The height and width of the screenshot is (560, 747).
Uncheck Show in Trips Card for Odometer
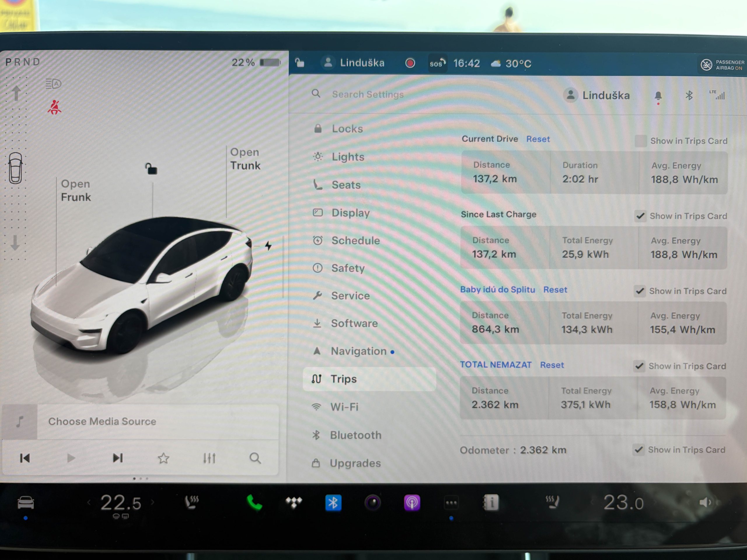(x=638, y=450)
